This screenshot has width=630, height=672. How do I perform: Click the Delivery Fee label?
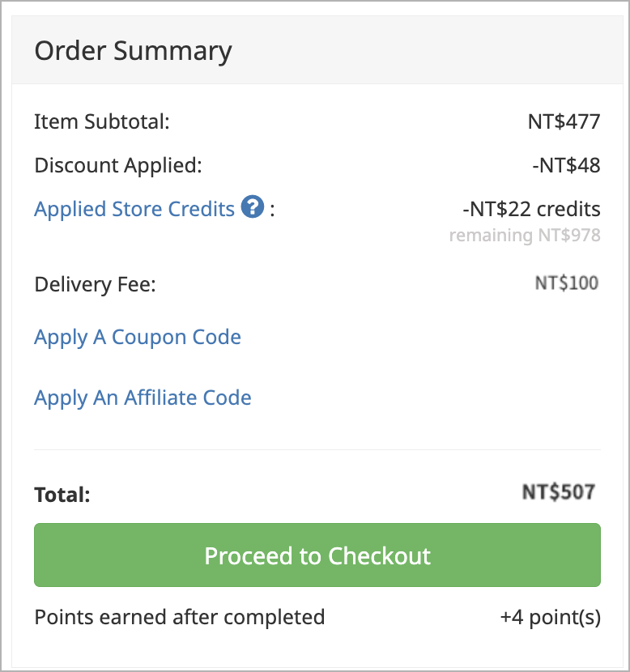point(95,284)
